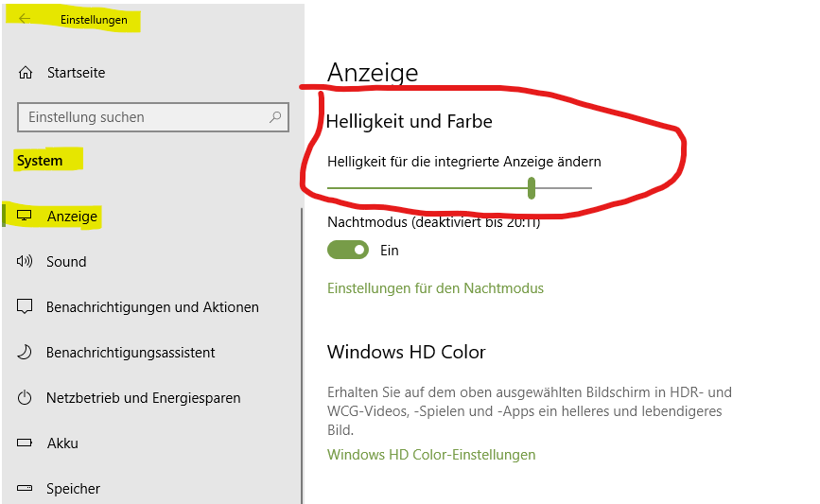The height and width of the screenshot is (504, 820).
Task: Open Einstellungen für den Nachtmodus link
Action: tap(435, 288)
